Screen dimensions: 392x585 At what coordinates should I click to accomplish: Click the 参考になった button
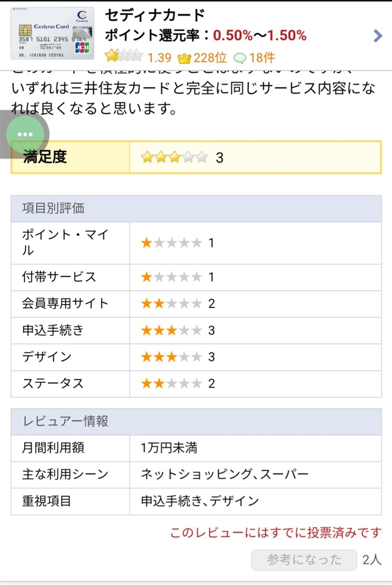[304, 560]
